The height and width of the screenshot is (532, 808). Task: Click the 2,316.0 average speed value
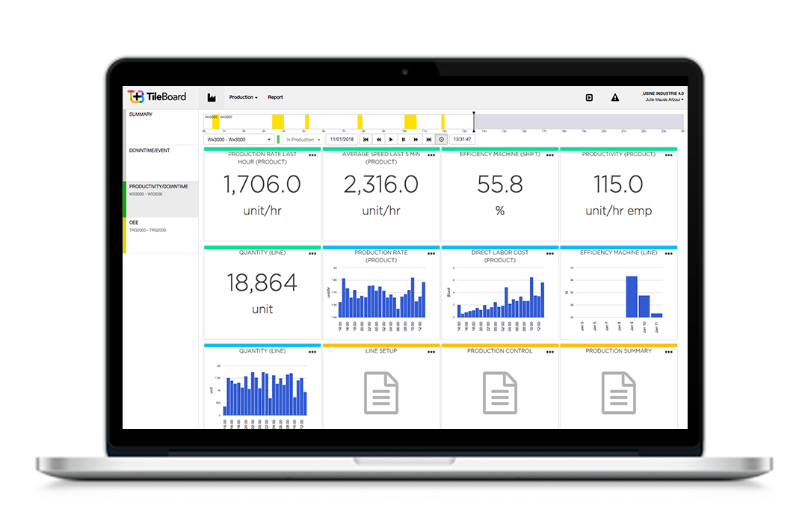(x=381, y=185)
